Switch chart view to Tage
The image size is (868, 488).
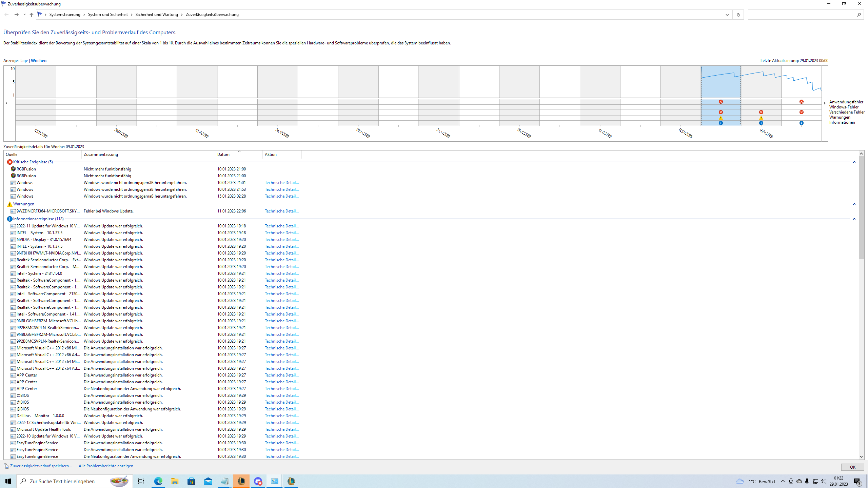(24, 61)
